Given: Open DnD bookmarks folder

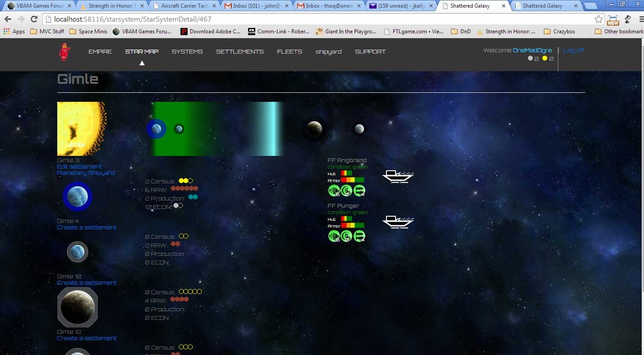Looking at the screenshot, I should (x=460, y=32).
